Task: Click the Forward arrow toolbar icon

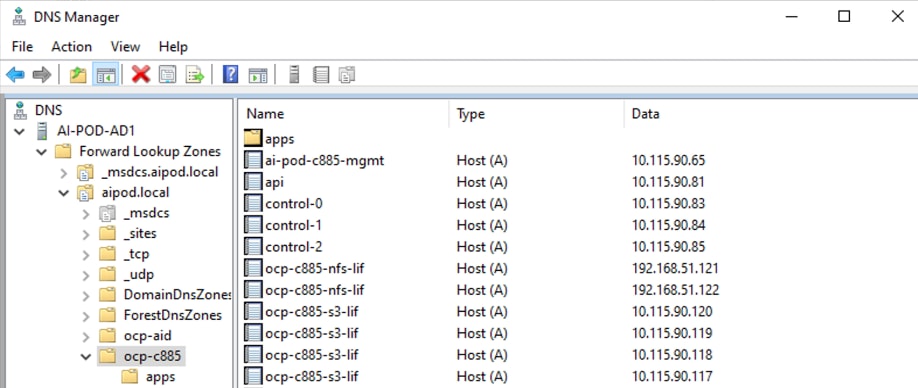Action: (x=42, y=75)
